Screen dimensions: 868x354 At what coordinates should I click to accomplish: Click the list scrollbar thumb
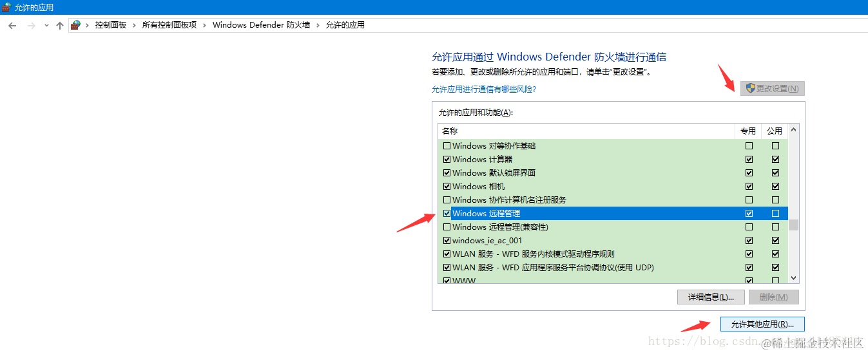793,225
